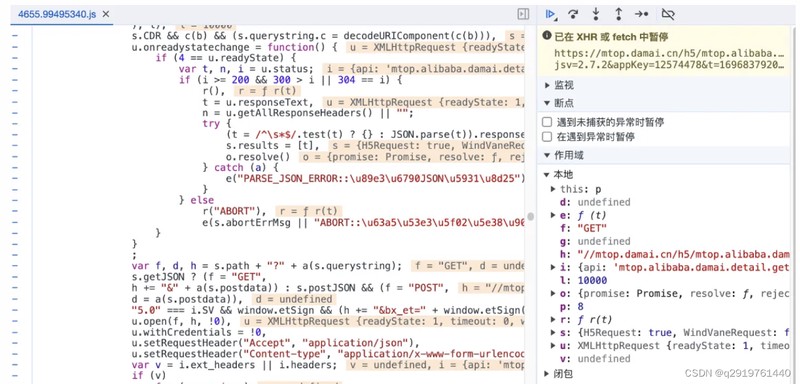
Task: Click gutter beside u.open(f, h, !0) line
Action: pos(14,321)
